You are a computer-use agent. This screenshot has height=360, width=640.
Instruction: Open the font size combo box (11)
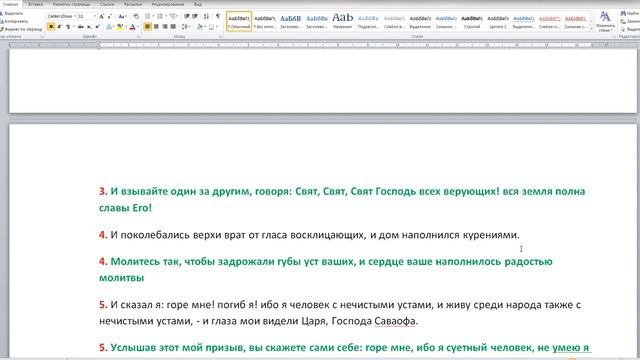click(87, 16)
